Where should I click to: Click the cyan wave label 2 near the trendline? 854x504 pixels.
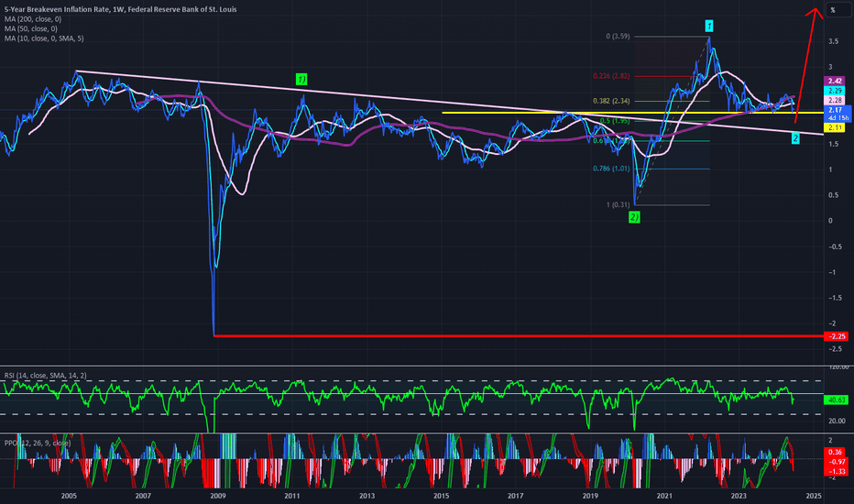795,138
